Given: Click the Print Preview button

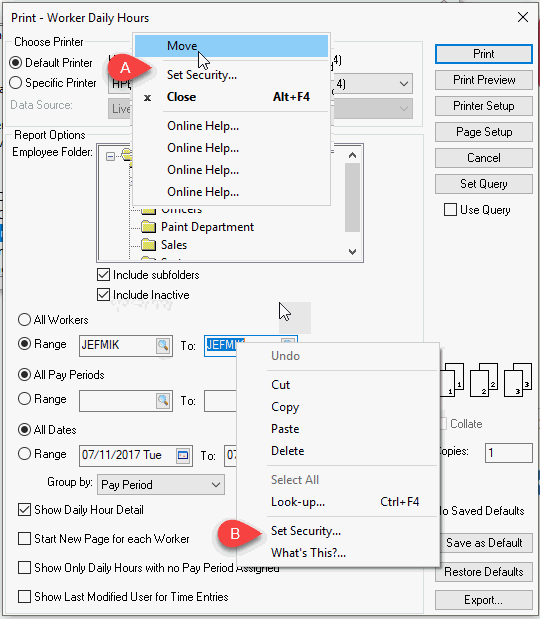Looking at the screenshot, I should click(484, 80).
